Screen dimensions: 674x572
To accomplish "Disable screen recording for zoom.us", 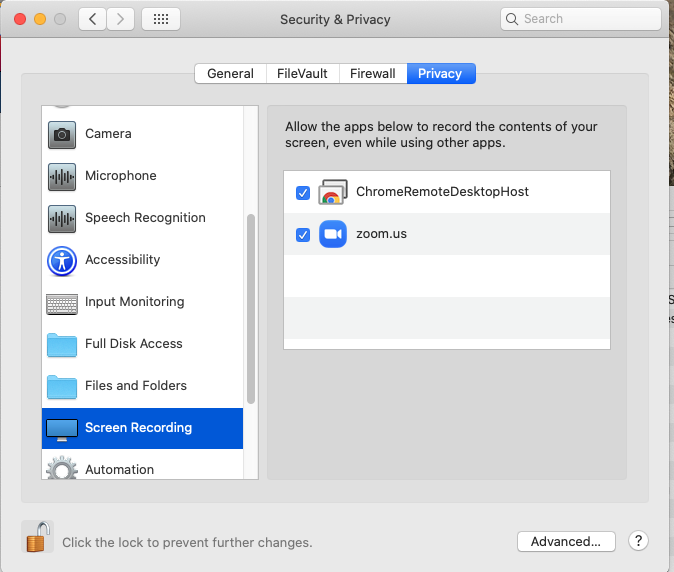I will click(x=303, y=234).
